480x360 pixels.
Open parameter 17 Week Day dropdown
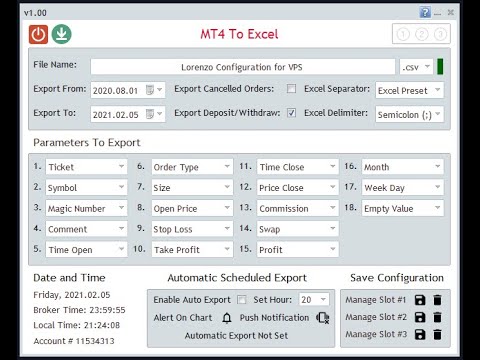point(403,187)
